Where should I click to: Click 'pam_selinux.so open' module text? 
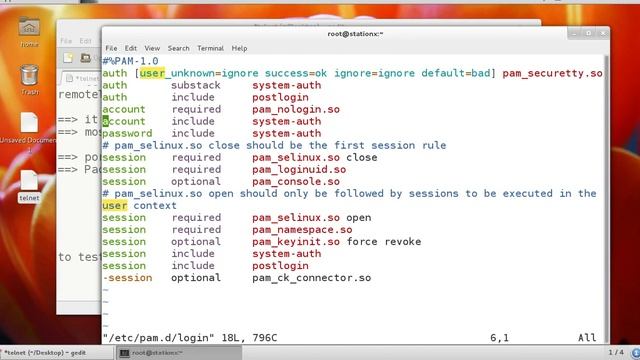[x=311, y=218]
